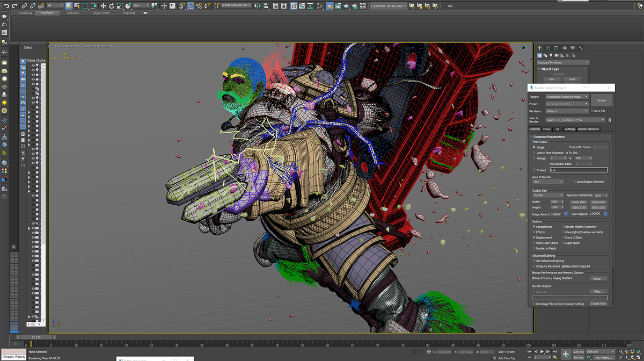Open the Utilities wrench tab in Command Panel
The image size is (644, 361).
tap(581, 48)
